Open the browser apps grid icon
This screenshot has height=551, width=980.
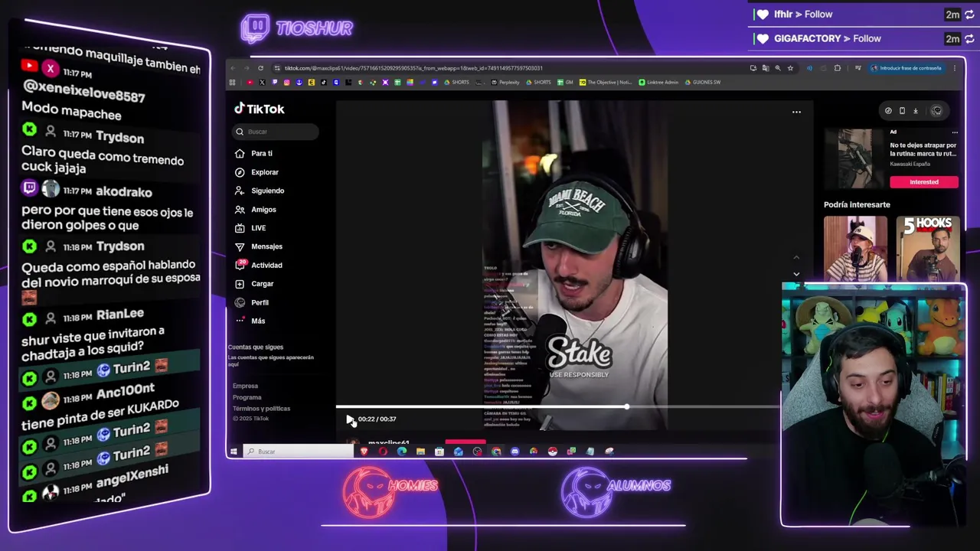coord(232,82)
